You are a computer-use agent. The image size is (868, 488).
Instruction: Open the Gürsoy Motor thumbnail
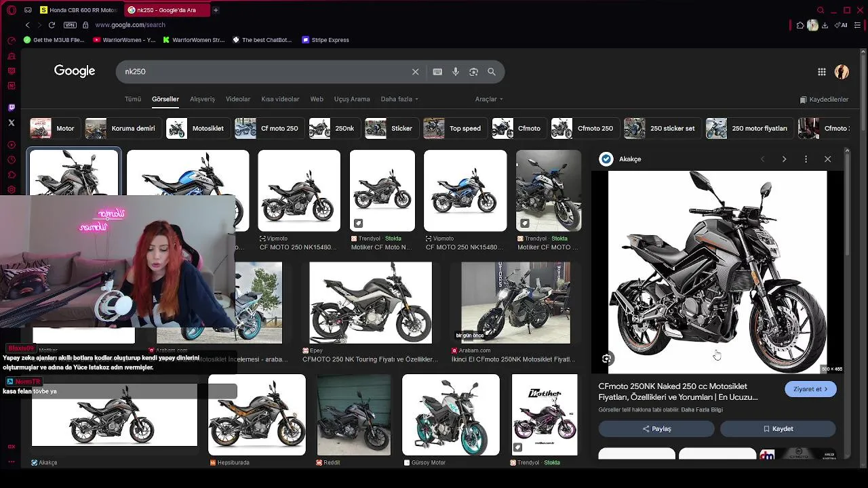click(450, 415)
